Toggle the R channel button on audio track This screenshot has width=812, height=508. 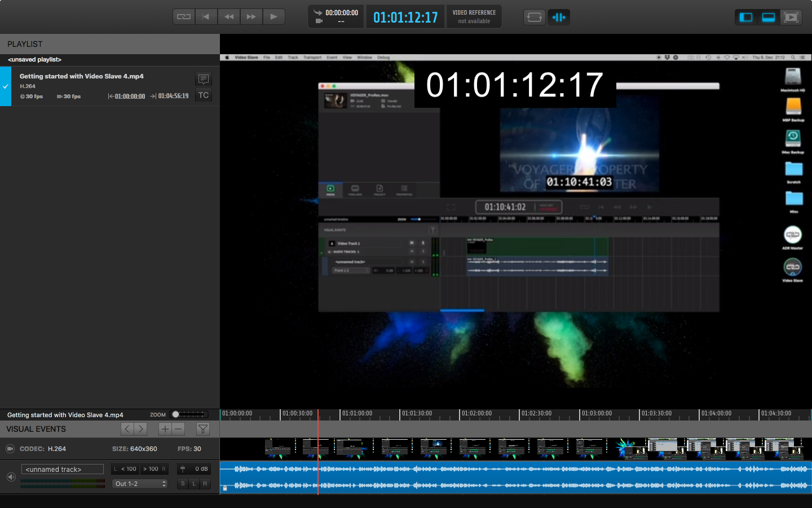click(x=205, y=484)
